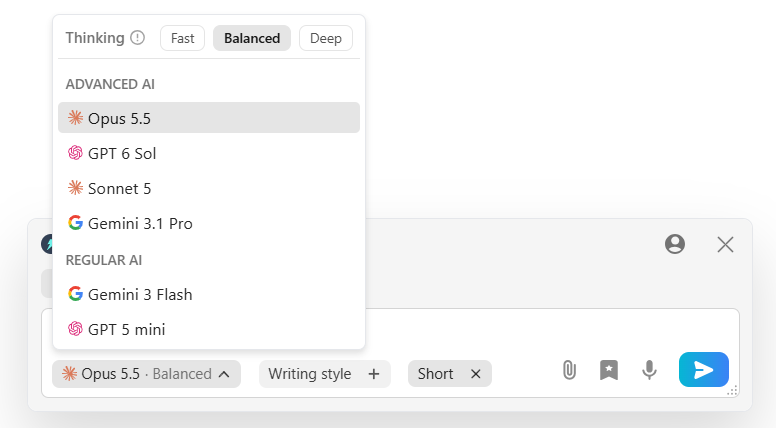Viewport: 776px width, 428px height.
Task: Close the chat panel with X
Action: click(x=725, y=244)
